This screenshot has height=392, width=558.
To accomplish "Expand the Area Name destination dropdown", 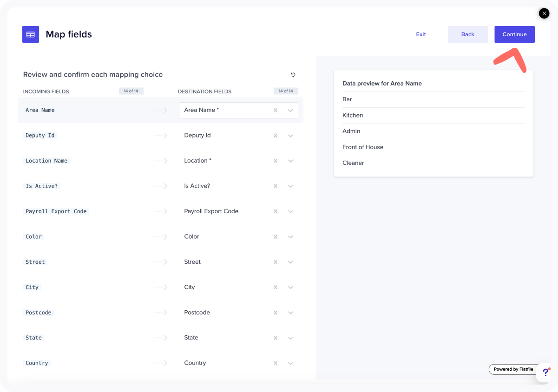I will [291, 111].
